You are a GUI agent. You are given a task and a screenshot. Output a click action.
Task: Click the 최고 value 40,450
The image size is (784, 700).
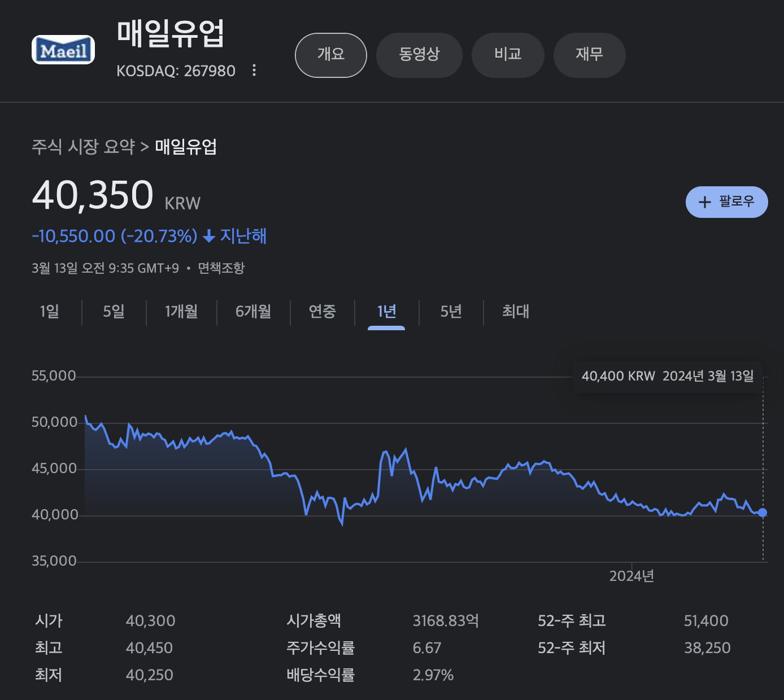coord(149,648)
